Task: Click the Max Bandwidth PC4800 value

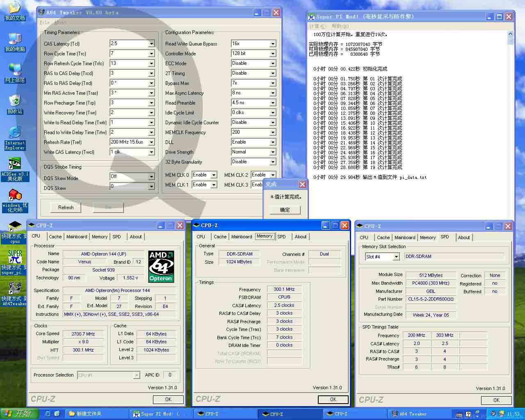Action: click(x=431, y=283)
